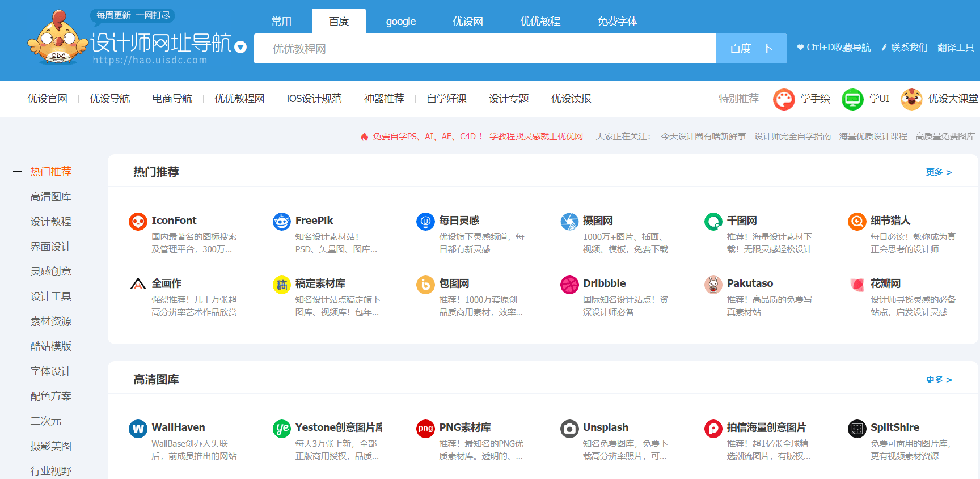Click the 学手绘 palette icon
Viewport: 980px width, 479px height.
pos(784,99)
